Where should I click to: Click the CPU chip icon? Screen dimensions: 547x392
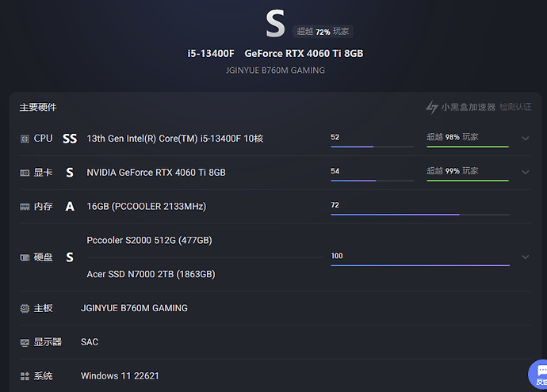tap(25, 139)
